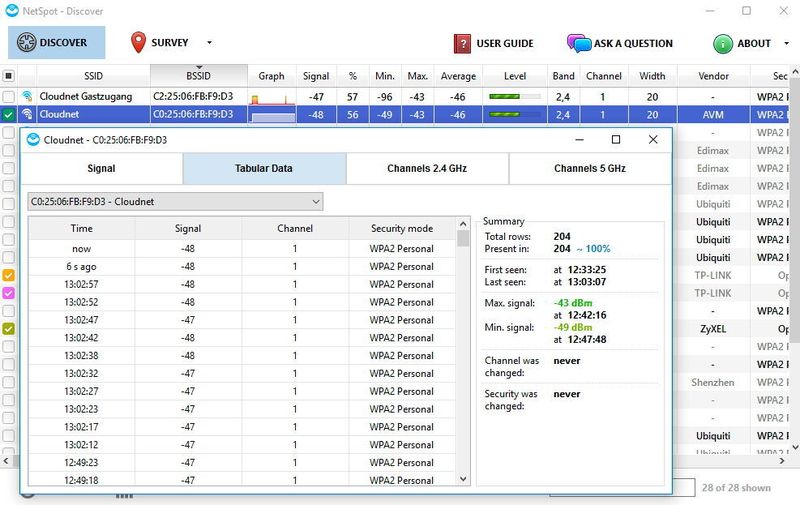
Task: Switch to the Signal tab
Action: point(101,169)
